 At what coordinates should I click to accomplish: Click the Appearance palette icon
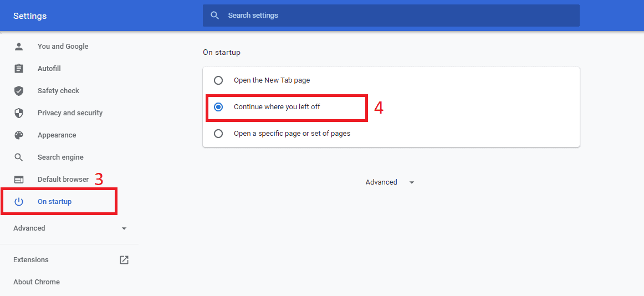(x=19, y=135)
